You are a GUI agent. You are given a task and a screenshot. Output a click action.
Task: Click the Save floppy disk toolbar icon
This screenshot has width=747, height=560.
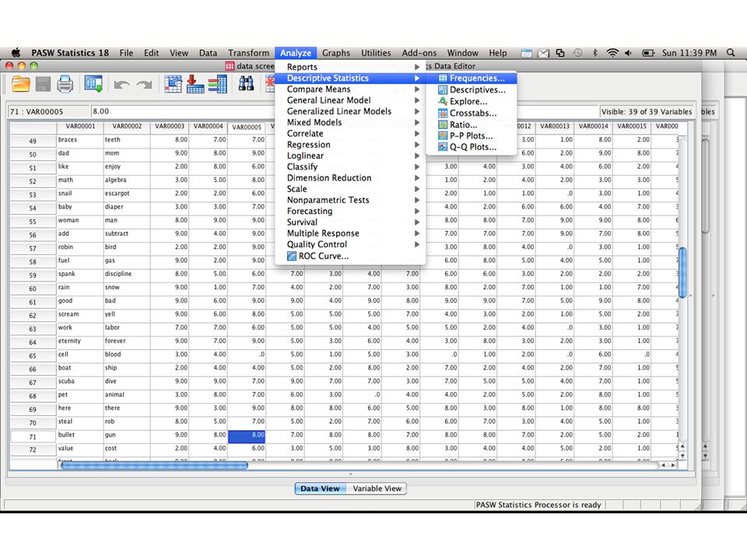point(43,84)
